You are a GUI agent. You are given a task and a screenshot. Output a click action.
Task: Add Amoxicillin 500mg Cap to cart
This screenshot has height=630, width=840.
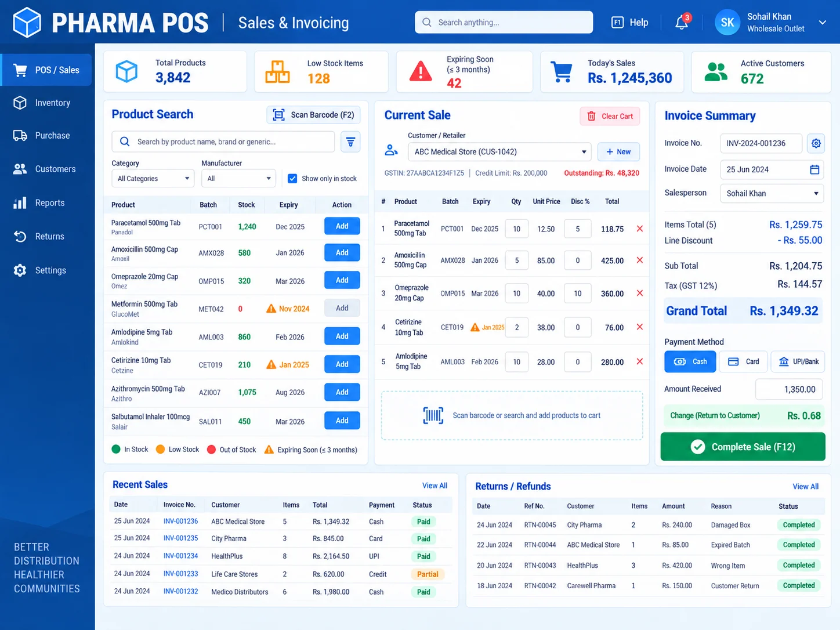(x=342, y=253)
